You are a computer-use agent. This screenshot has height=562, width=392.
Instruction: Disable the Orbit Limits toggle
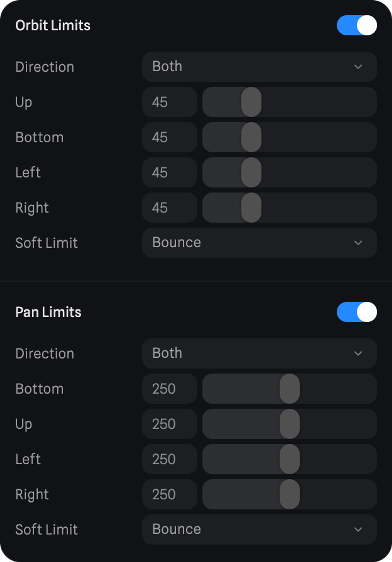tap(357, 25)
